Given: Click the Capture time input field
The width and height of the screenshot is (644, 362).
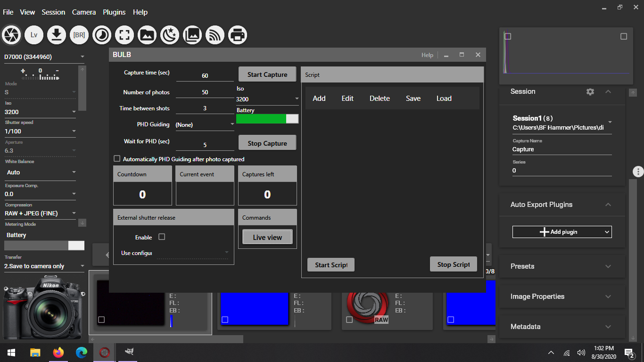Looking at the screenshot, I should pyautogui.click(x=205, y=75).
